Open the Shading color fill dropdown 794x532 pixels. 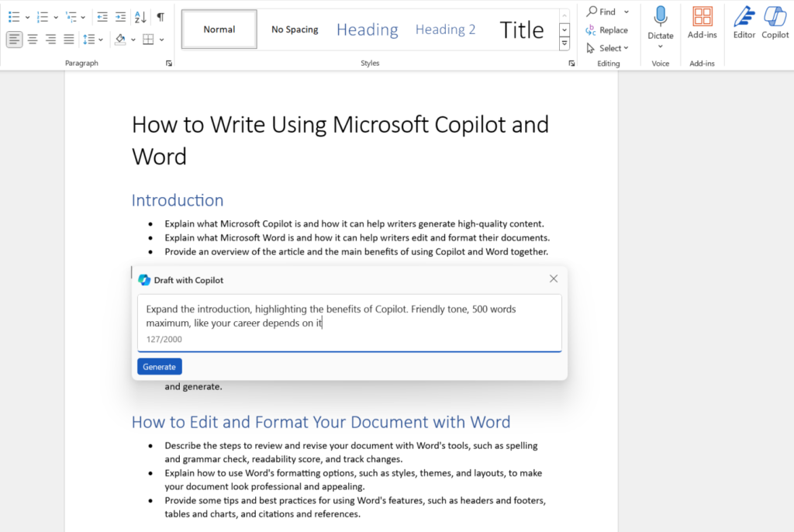point(133,40)
